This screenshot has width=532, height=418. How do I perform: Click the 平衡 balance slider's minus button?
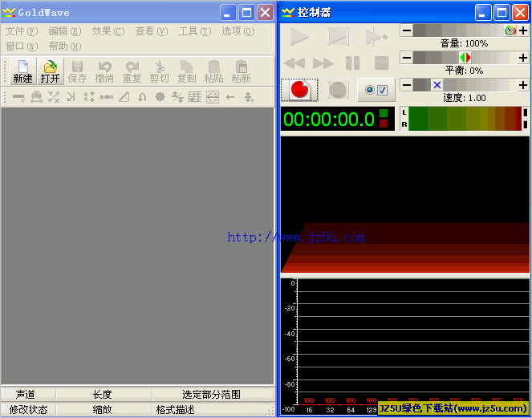click(x=407, y=58)
